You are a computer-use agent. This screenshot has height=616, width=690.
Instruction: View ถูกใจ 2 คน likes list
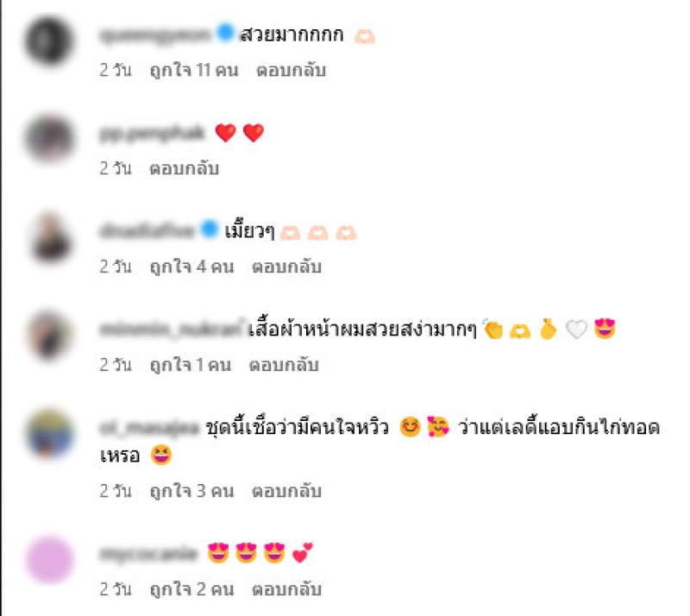[x=191, y=589]
